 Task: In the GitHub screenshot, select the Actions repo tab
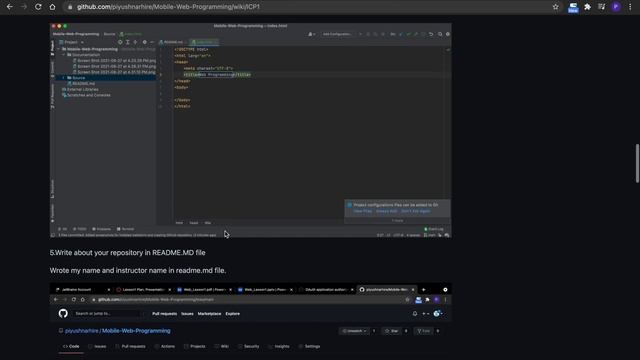point(165,347)
